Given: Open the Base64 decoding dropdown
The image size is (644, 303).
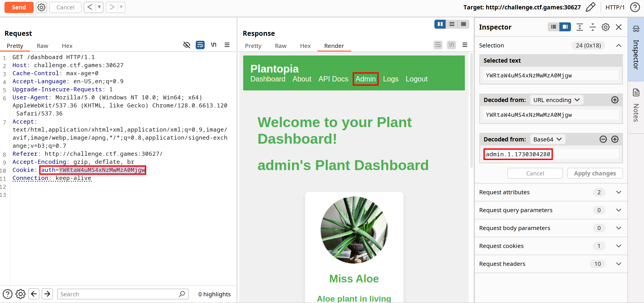Looking at the screenshot, I should coord(547,139).
